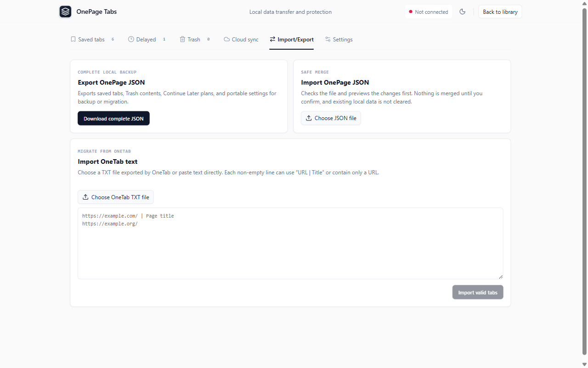Click the scrollbar up arrow

click(584, 3)
